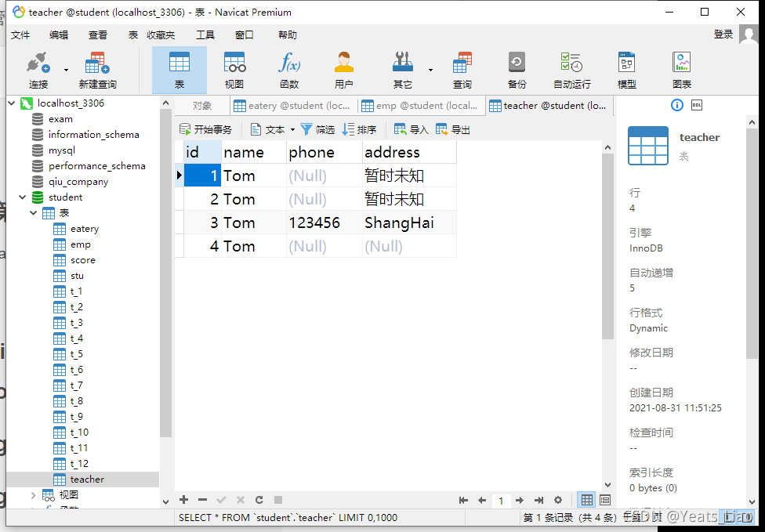The width and height of the screenshot is (765, 532).
Task: Switch to grid view
Action: point(586,501)
